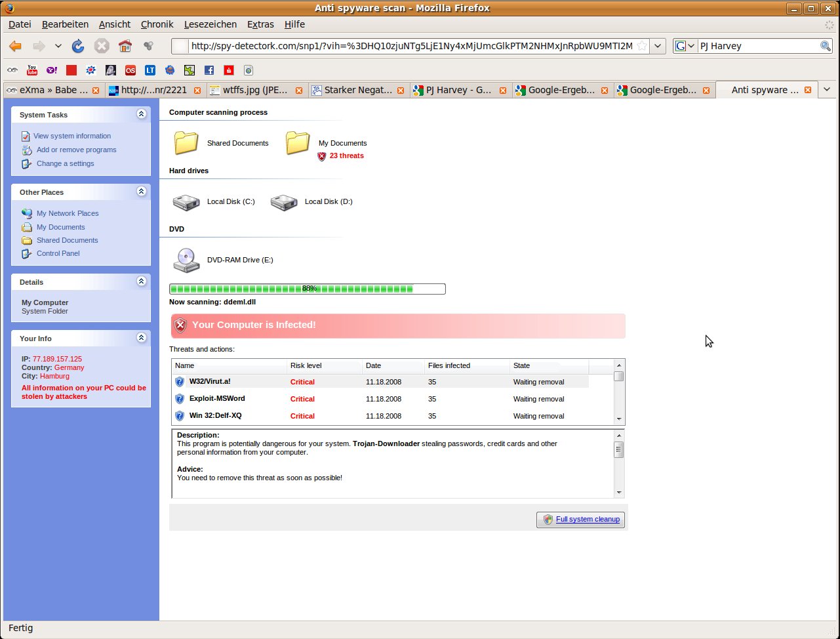
Task: Click the IP address 77.189.157.125
Action: [x=57, y=359]
